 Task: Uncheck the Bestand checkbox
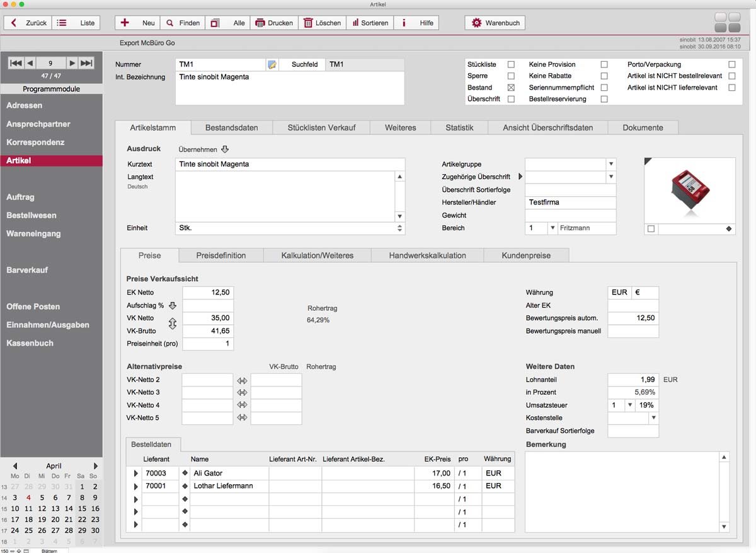click(511, 88)
